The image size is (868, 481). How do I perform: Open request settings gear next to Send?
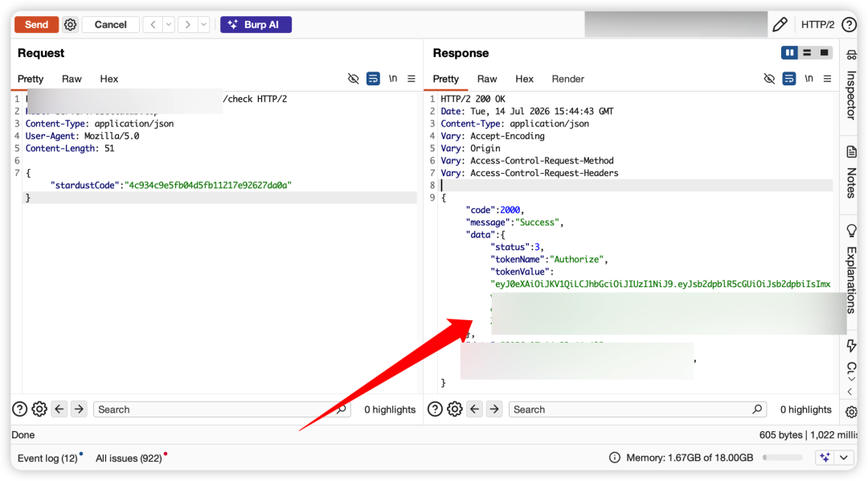[x=70, y=24]
